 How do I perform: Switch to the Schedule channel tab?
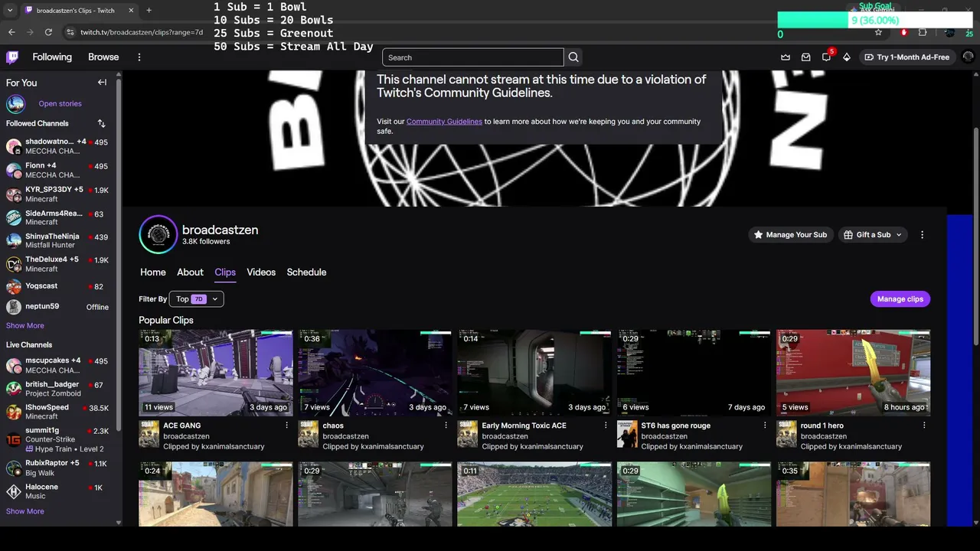306,272
